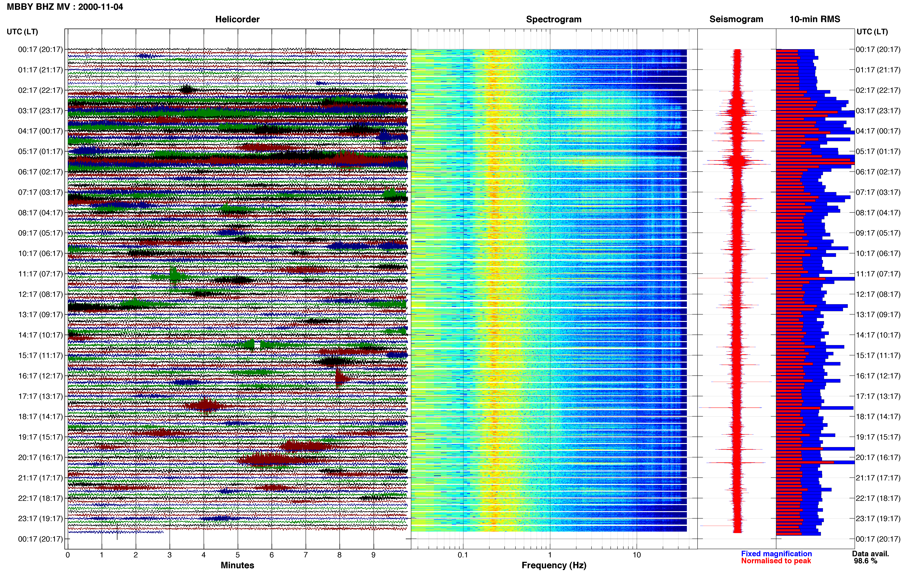The height and width of the screenshot is (578, 924).
Task: Click the left time label '23:17 (19:17)'
Action: pyautogui.click(x=40, y=519)
